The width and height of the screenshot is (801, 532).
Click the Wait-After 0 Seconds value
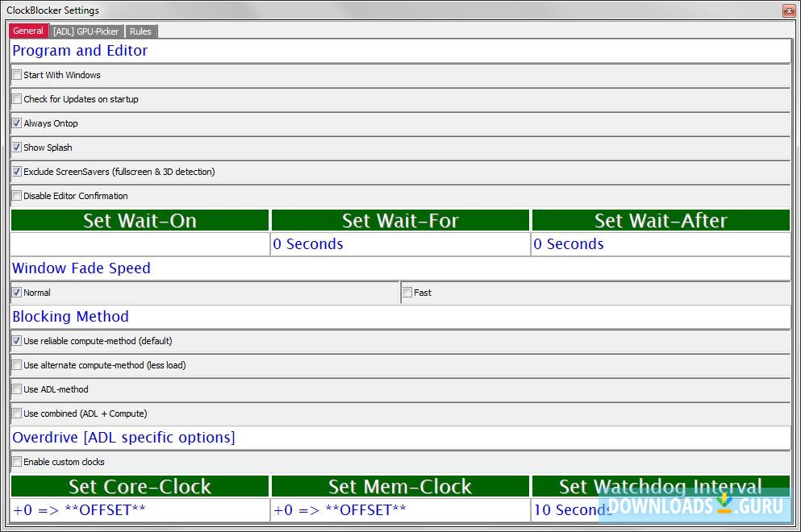coord(661,244)
